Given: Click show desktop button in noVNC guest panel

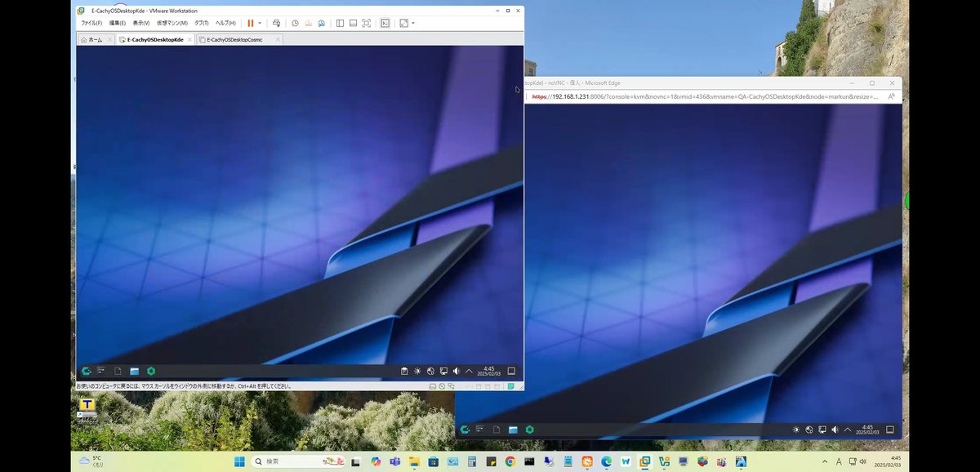Looking at the screenshot, I should [x=890, y=430].
